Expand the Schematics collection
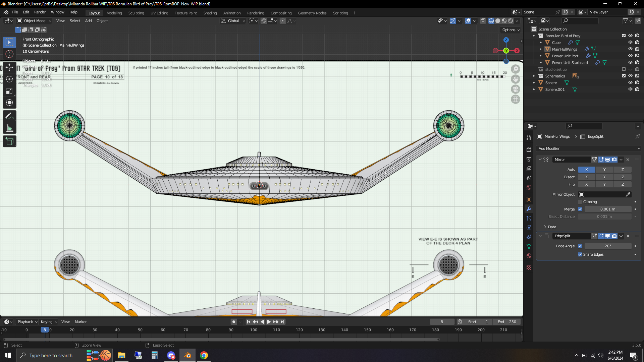 (534, 76)
